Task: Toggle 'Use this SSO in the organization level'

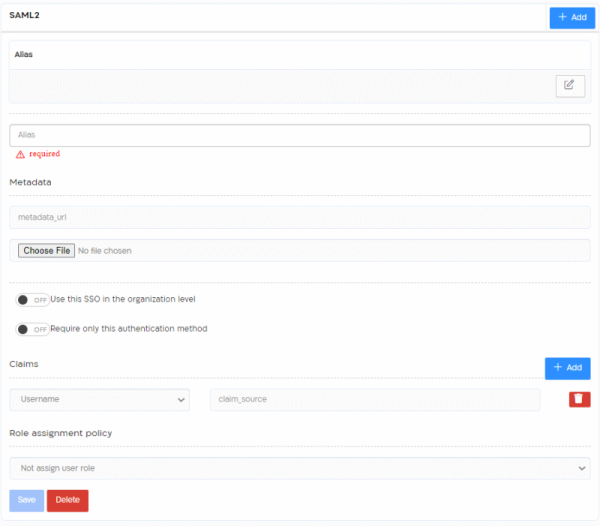Action: [x=33, y=299]
